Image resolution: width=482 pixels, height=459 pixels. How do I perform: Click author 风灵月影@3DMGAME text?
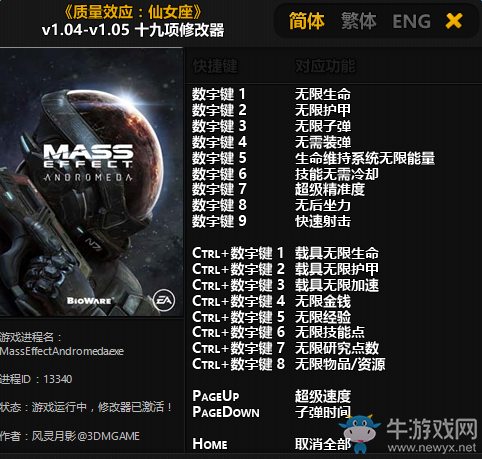point(85,436)
